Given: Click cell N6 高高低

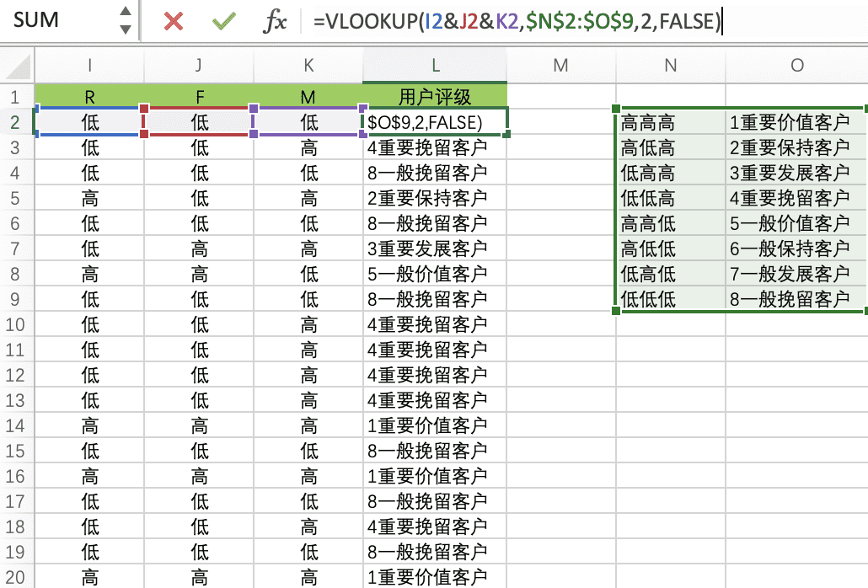Looking at the screenshot, I should tap(670, 223).
